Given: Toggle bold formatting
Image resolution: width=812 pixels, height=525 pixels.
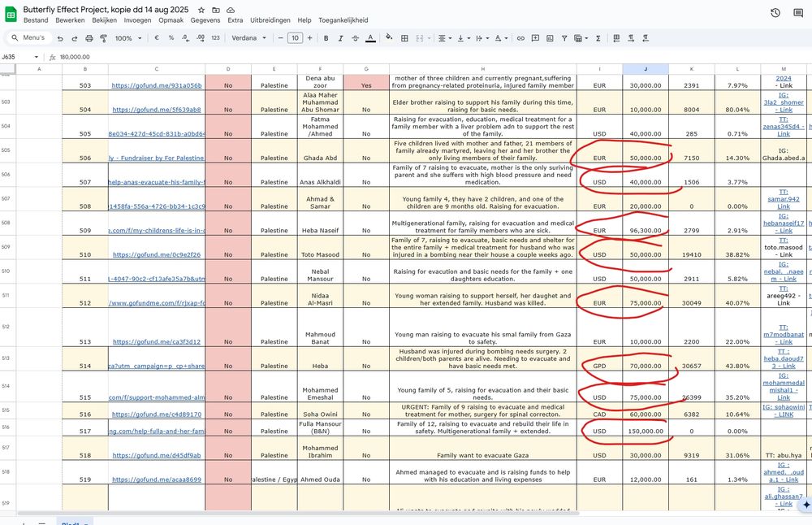Looking at the screenshot, I should [326, 38].
